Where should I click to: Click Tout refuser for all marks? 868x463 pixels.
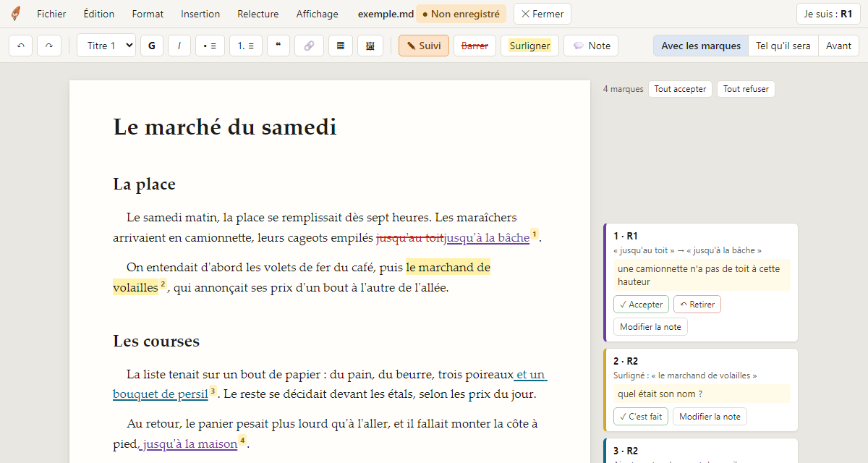[746, 89]
